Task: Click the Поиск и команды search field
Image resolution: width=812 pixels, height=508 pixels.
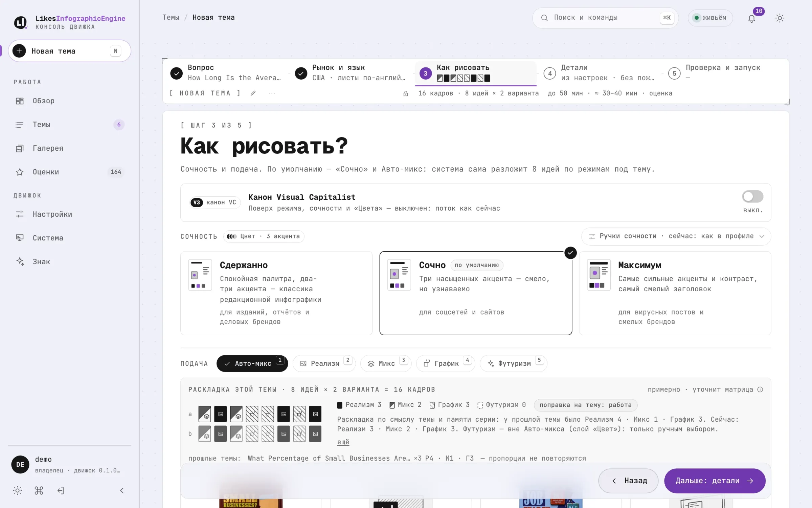Action: 605,18
